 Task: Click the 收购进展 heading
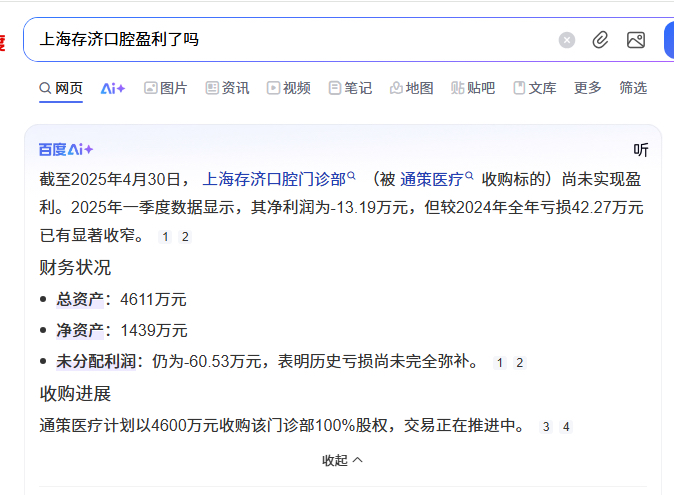[x=75, y=394]
